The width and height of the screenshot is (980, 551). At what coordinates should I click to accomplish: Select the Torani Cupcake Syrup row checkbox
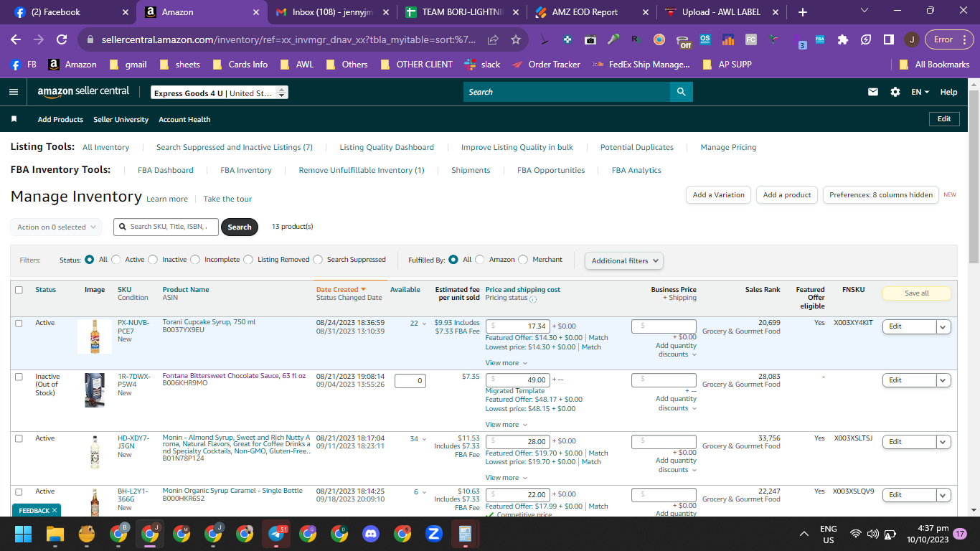pos(19,323)
